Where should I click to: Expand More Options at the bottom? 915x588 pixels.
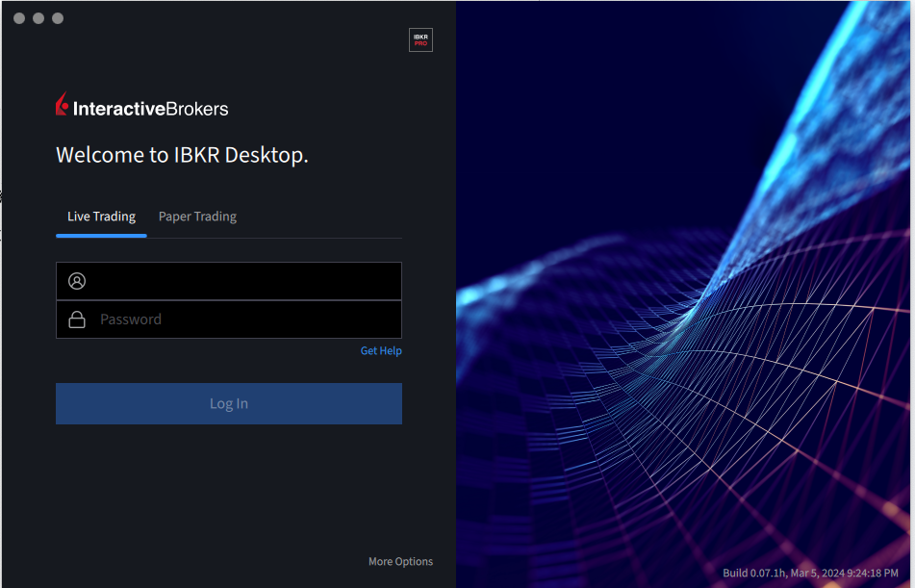[x=400, y=562]
